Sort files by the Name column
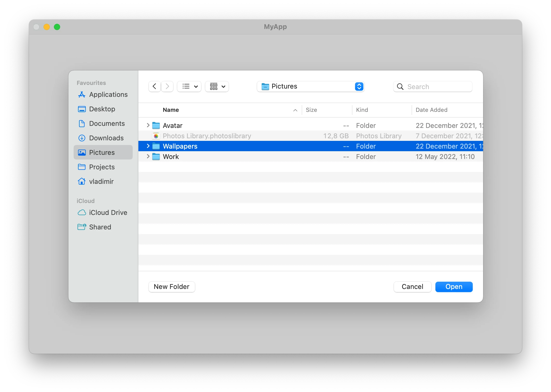Viewport: 551px width, 392px height. click(x=171, y=110)
